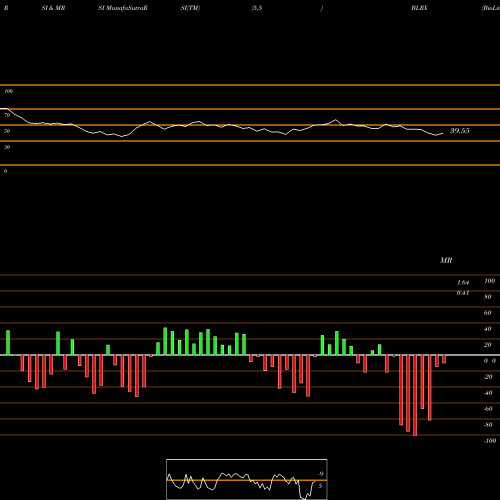
Task: Click the -80 label on the MR axis
Action: (x=488, y=425)
